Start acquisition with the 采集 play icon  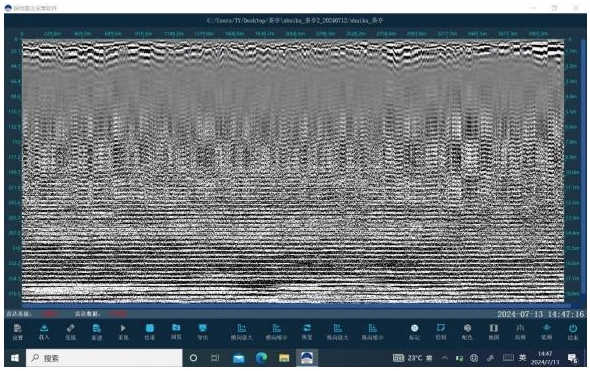point(123,332)
